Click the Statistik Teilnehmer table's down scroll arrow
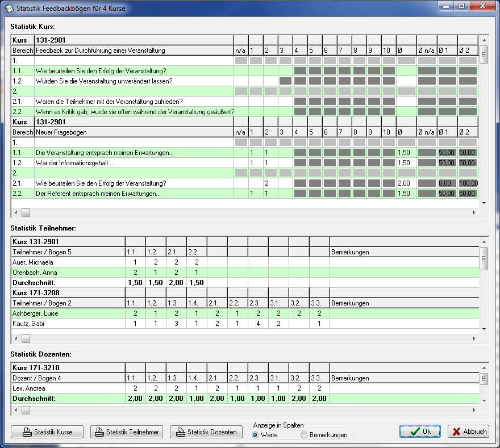 coord(484,329)
